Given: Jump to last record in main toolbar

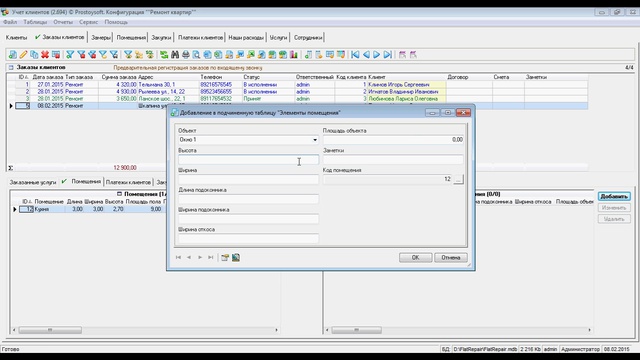Looking at the screenshot, I should (388, 54).
